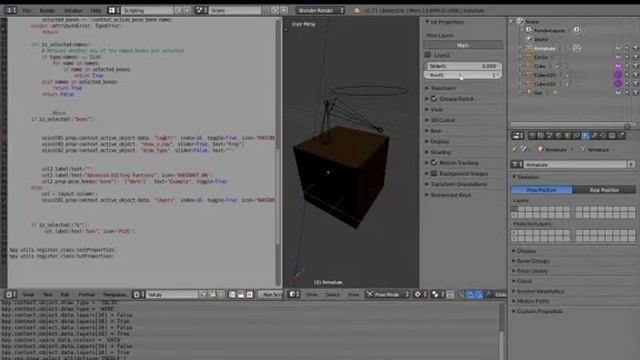Screen dimensions: 640x360
Task: Open the Render properties tab icon
Action: pos(532,136)
